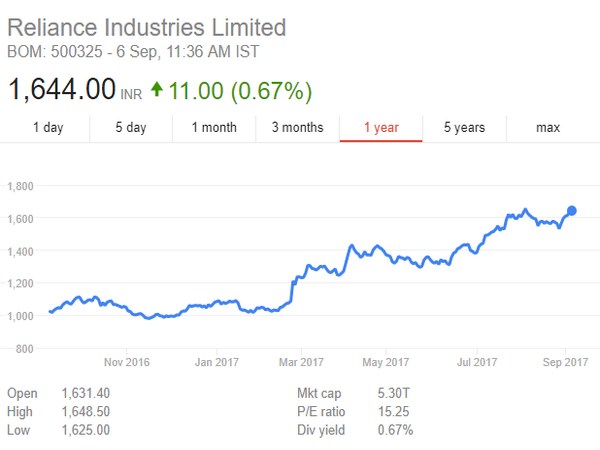
Task: Open the 1 month chart view
Action: click(x=214, y=127)
